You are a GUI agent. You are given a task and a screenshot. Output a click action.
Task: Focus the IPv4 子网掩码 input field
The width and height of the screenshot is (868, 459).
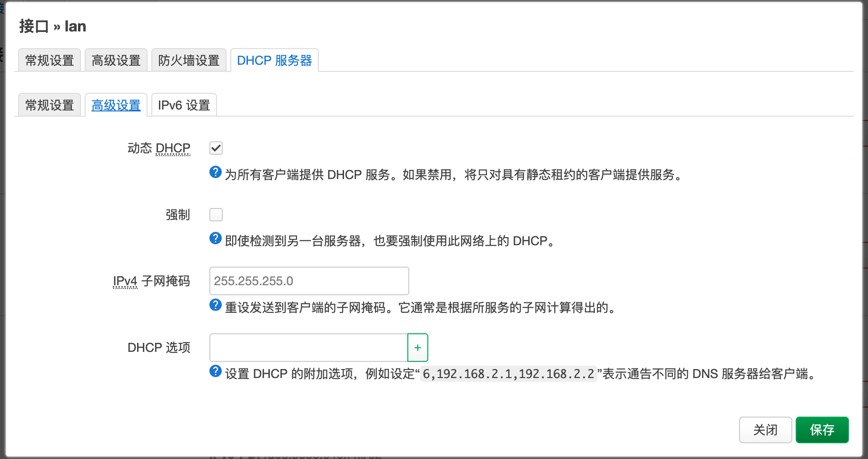pos(309,281)
